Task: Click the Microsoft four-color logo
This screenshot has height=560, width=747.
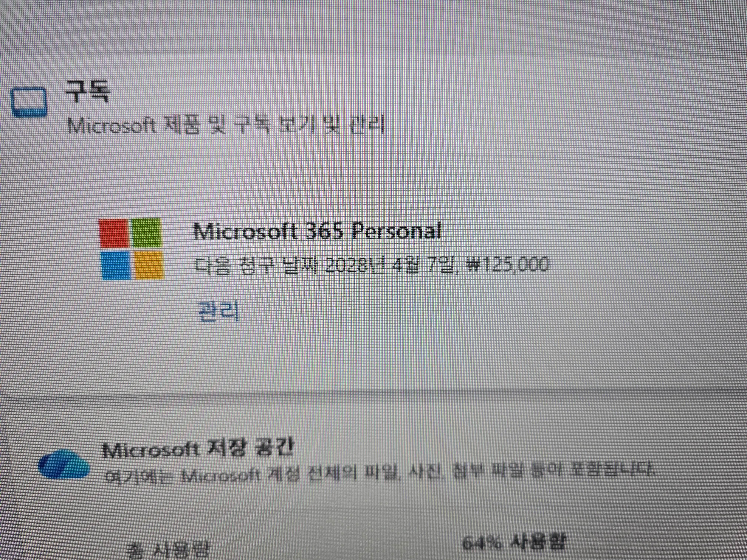Action: click(131, 249)
